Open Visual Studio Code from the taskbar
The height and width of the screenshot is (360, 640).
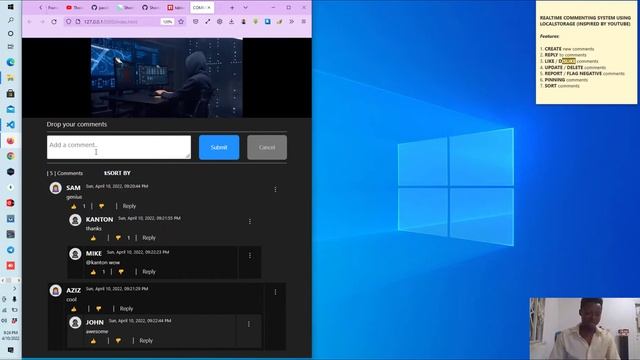[11, 124]
